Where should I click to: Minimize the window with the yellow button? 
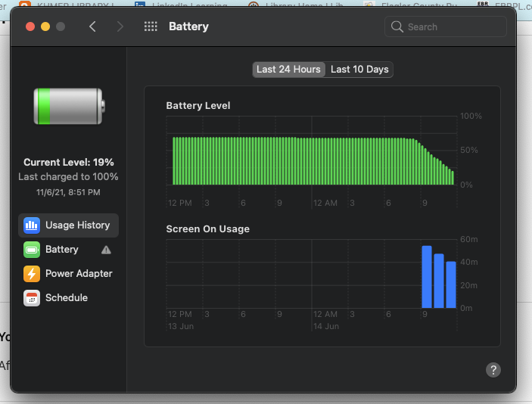45,26
